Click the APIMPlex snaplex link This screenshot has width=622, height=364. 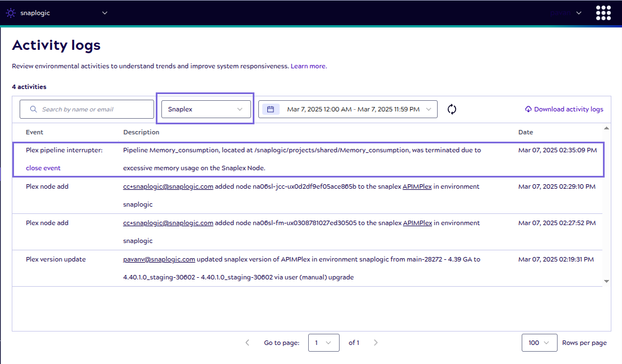(x=417, y=186)
